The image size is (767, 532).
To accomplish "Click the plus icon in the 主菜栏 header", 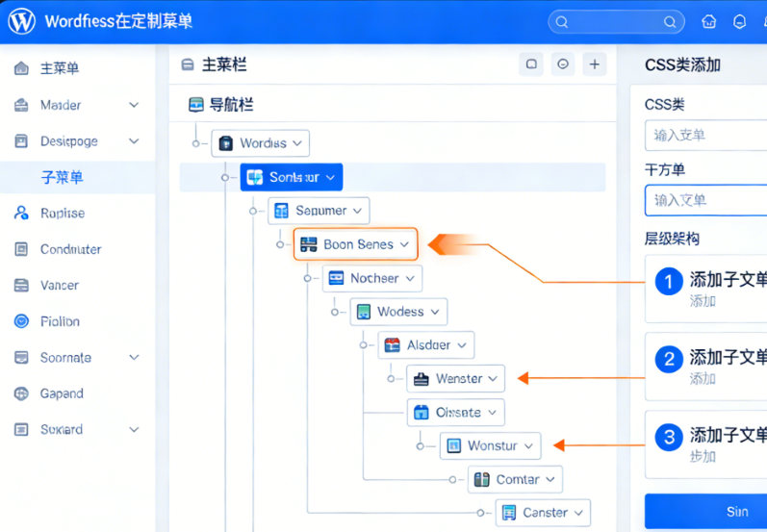I will [x=595, y=64].
